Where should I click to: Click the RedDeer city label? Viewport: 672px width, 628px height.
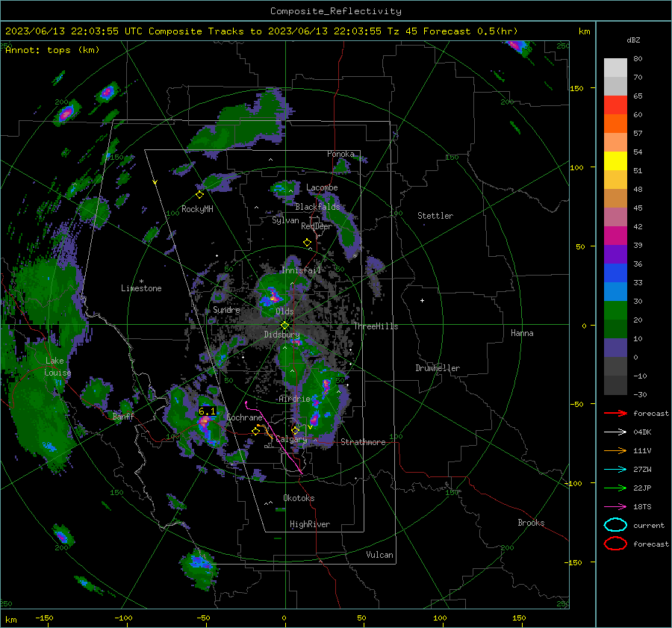(317, 226)
